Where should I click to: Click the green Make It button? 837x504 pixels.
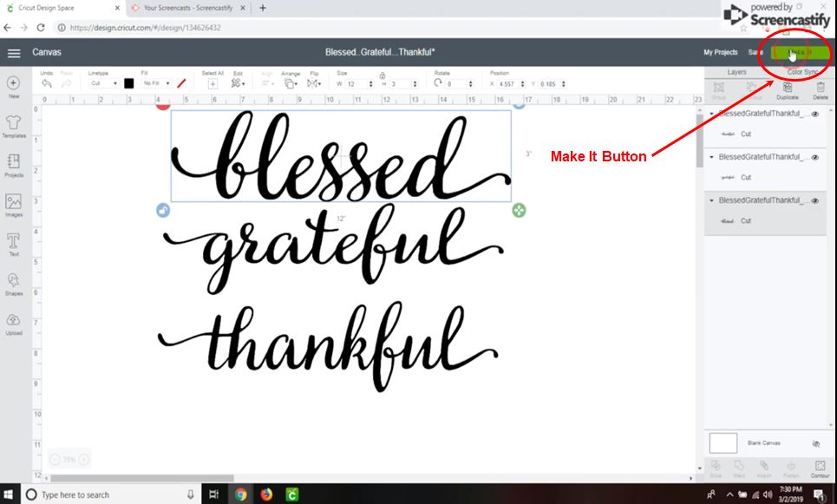coord(801,52)
